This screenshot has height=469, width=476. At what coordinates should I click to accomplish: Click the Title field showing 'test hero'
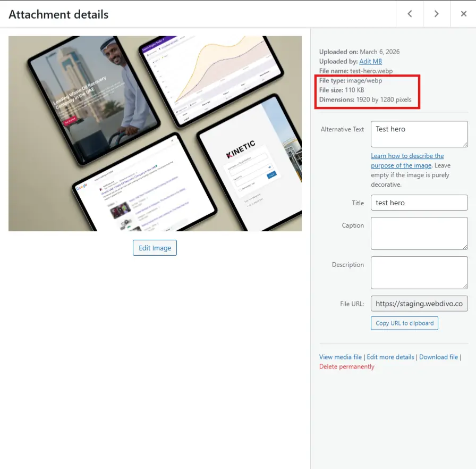click(419, 203)
